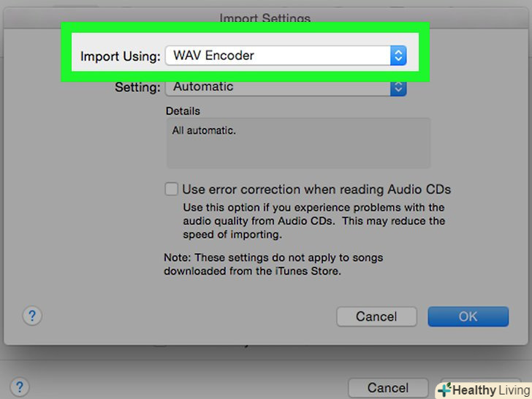
Task: Click the 'Import Using:' label
Action: click(x=120, y=56)
